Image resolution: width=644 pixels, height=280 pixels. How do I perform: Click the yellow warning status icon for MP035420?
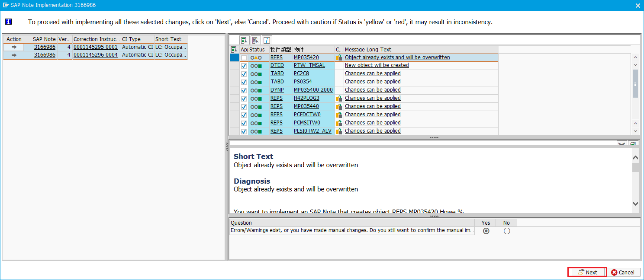256,57
